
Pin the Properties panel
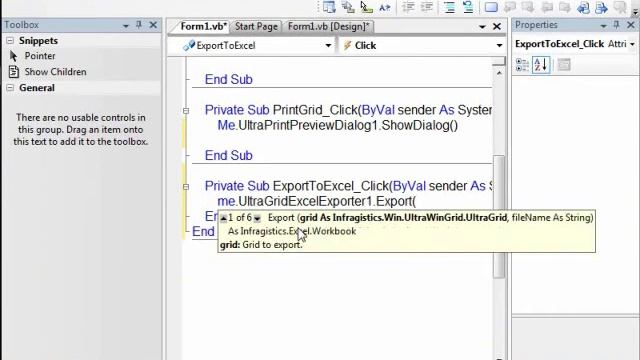616,25
